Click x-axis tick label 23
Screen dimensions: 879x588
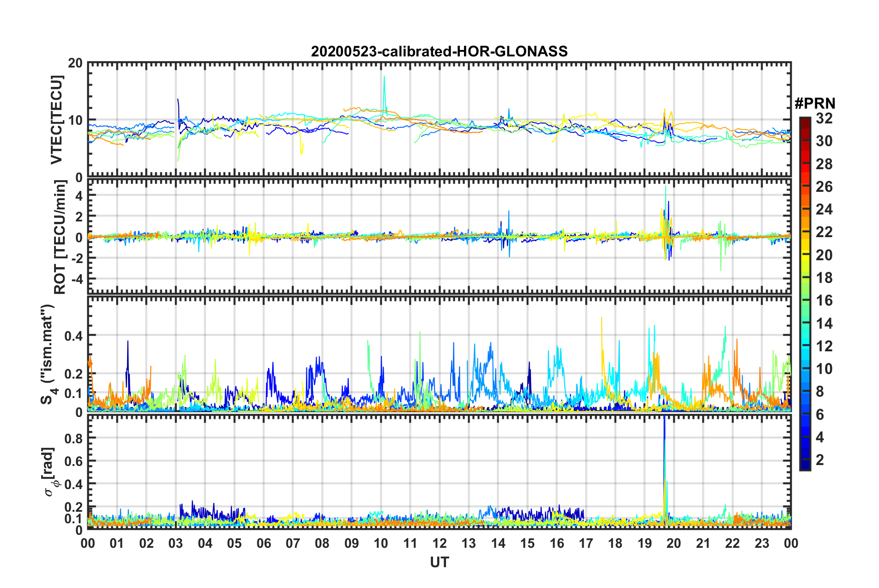(762, 543)
